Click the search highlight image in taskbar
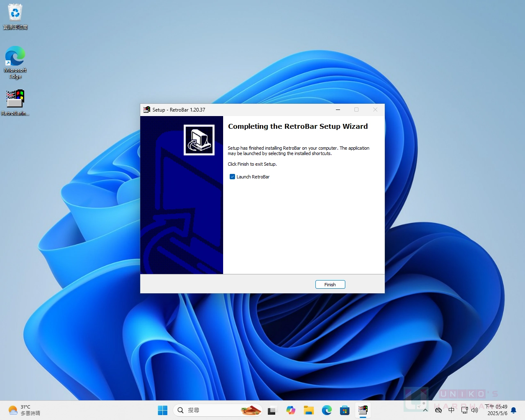This screenshot has width=525, height=420. pos(251,410)
